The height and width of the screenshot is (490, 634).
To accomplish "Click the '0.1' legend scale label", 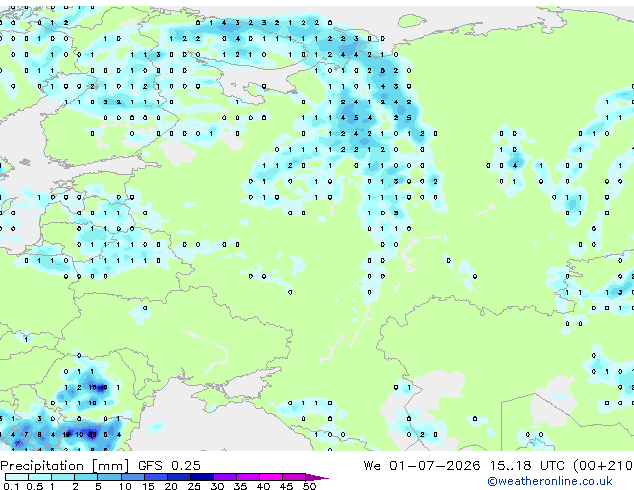I will (x=11, y=486).
